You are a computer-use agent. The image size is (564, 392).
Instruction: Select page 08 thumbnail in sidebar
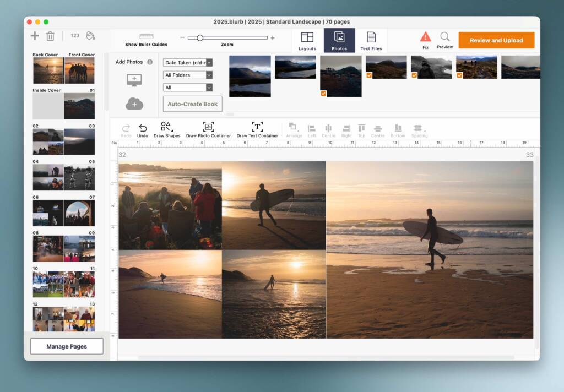48,248
